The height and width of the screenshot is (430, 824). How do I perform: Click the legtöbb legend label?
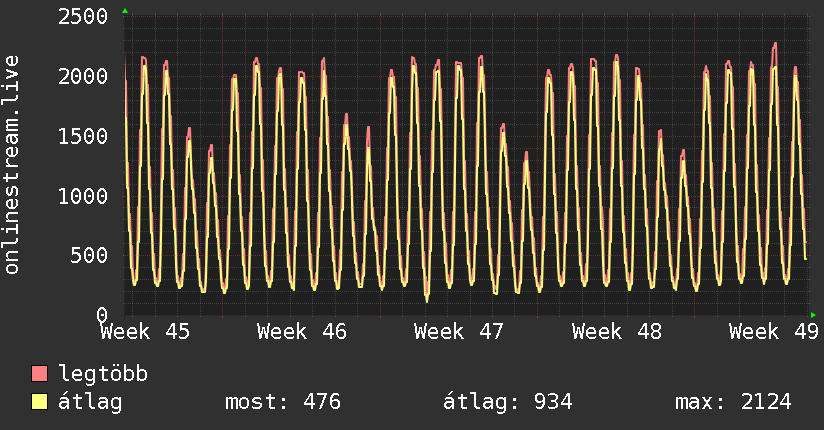103,373
